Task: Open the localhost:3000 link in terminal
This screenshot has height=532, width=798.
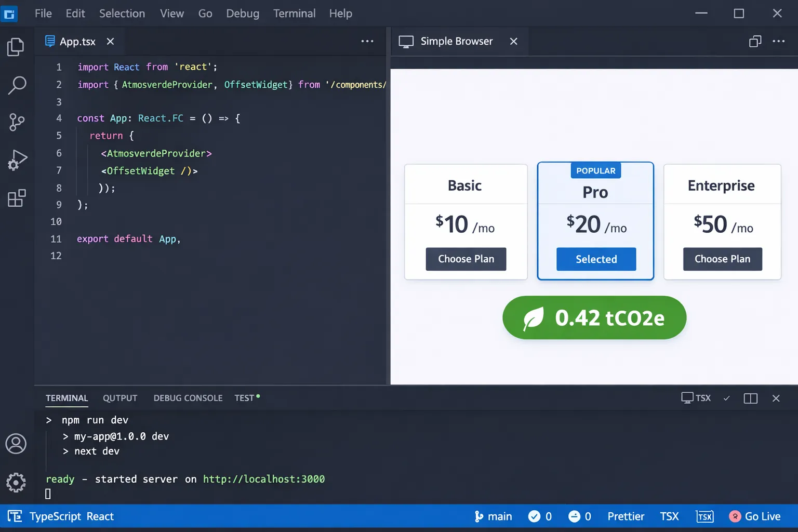Action: [264, 479]
